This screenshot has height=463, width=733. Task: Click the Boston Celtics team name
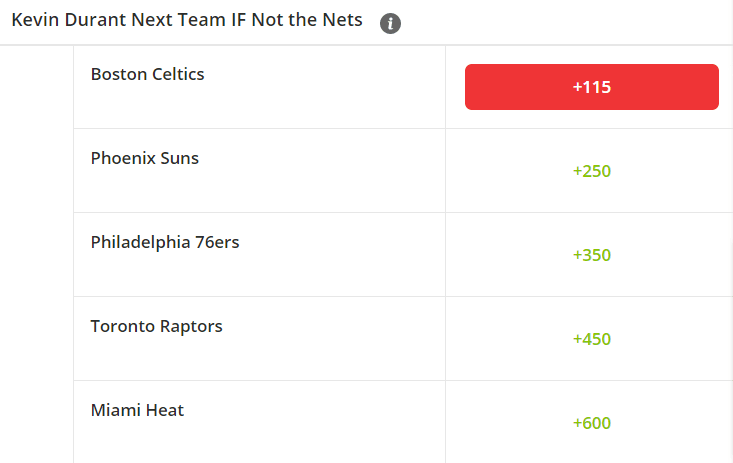tap(147, 74)
